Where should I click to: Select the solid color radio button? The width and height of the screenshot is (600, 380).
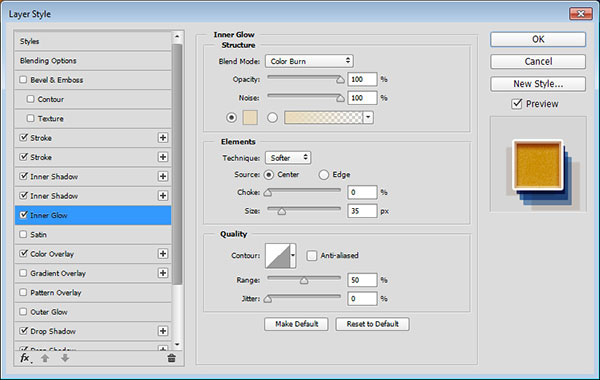(x=232, y=117)
